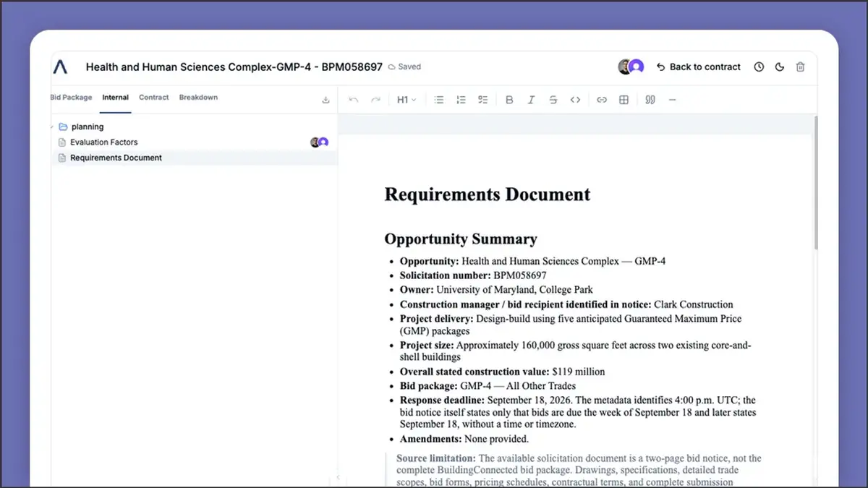The height and width of the screenshot is (488, 868).
Task: Click the Opportunity Summary heading
Action: (x=460, y=239)
